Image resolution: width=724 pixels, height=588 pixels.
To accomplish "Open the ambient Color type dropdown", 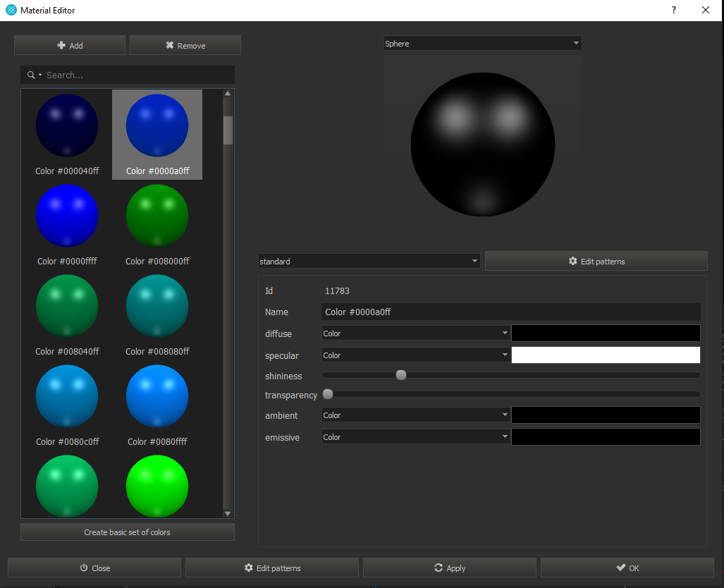I will point(415,415).
